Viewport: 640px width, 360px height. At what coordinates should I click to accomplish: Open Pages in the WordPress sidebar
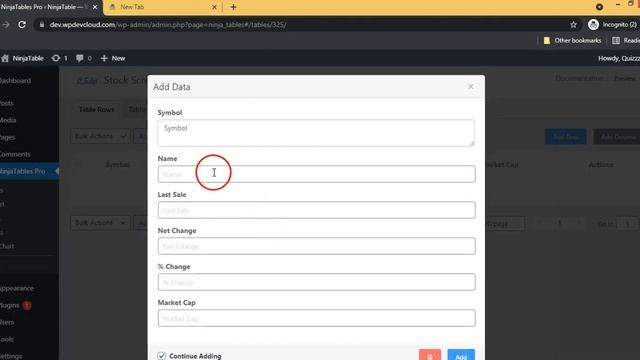pyautogui.click(x=7, y=137)
